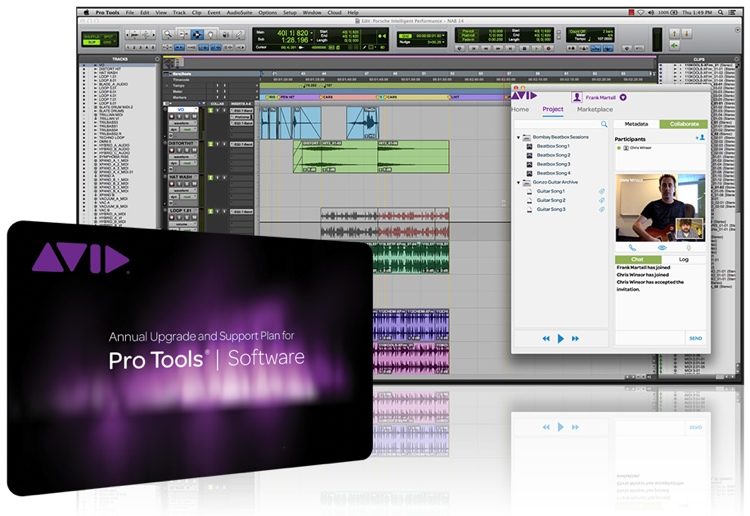Click the volume icon in menu bar

pos(651,12)
